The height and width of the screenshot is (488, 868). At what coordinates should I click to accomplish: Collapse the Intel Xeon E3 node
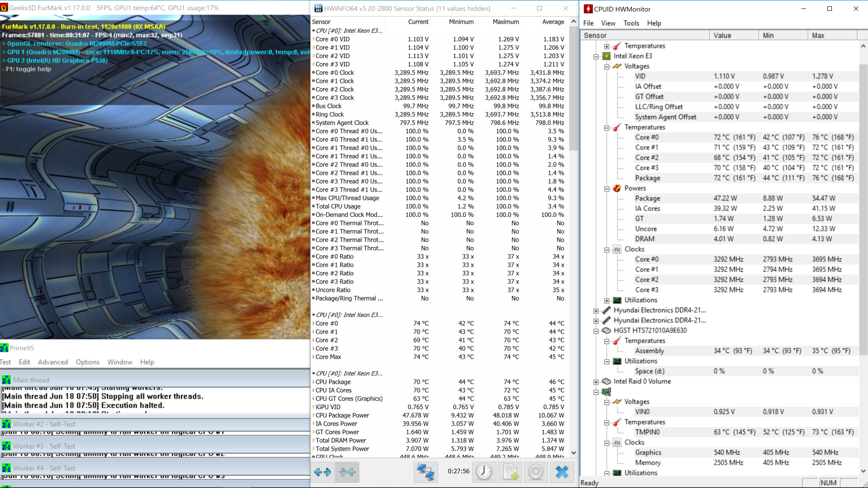click(x=596, y=56)
